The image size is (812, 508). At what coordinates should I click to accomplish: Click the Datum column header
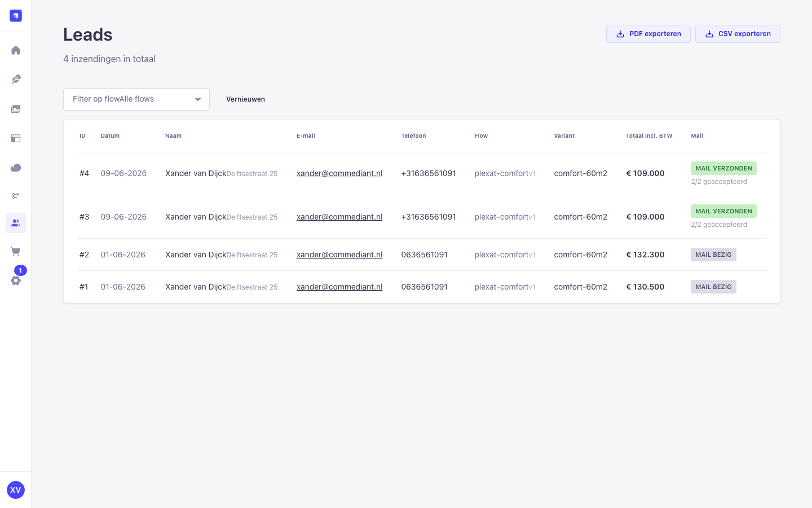110,136
